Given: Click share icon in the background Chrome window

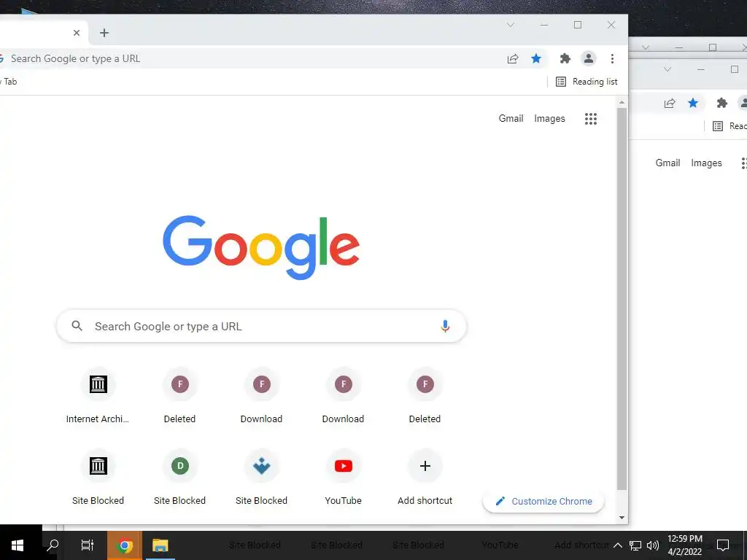Looking at the screenshot, I should 670,103.
